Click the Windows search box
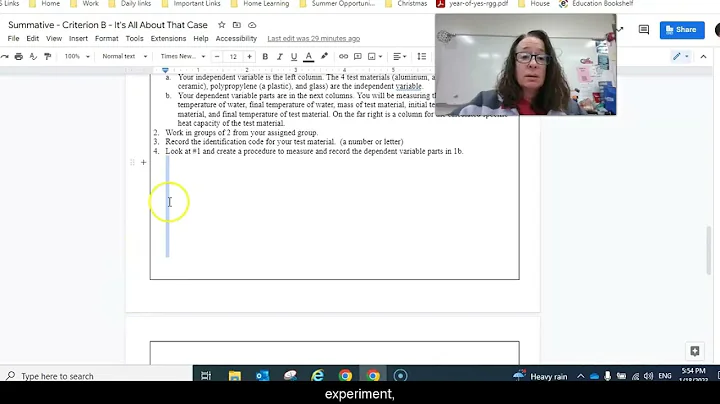 coord(96,376)
